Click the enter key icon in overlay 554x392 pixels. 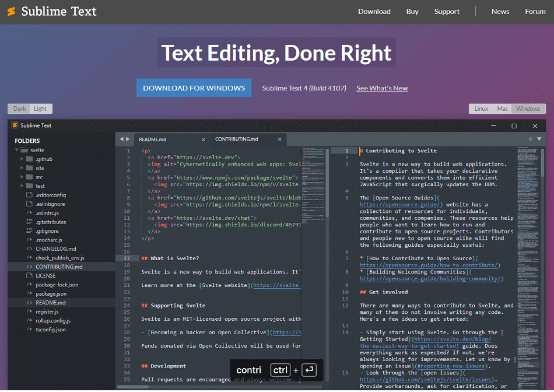coord(309,370)
